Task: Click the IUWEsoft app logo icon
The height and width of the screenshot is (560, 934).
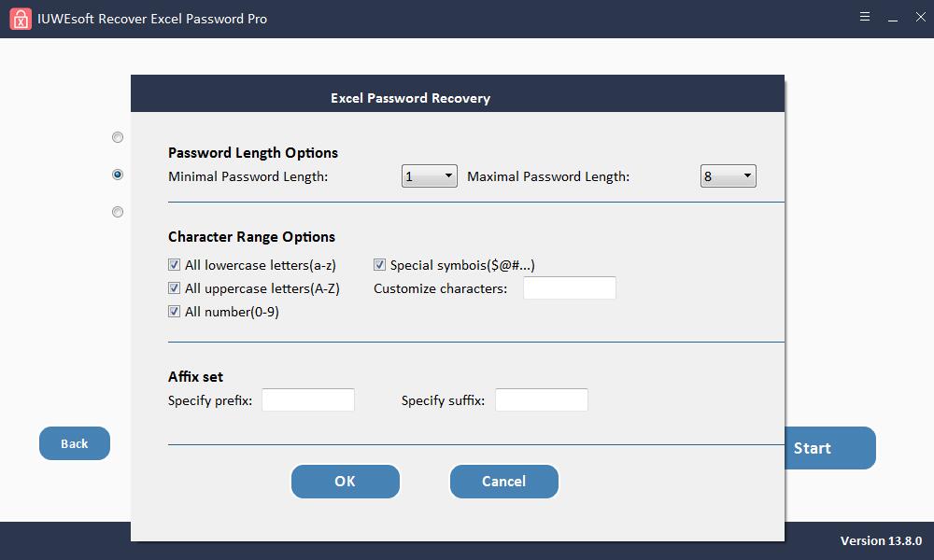Action: pos(21,19)
